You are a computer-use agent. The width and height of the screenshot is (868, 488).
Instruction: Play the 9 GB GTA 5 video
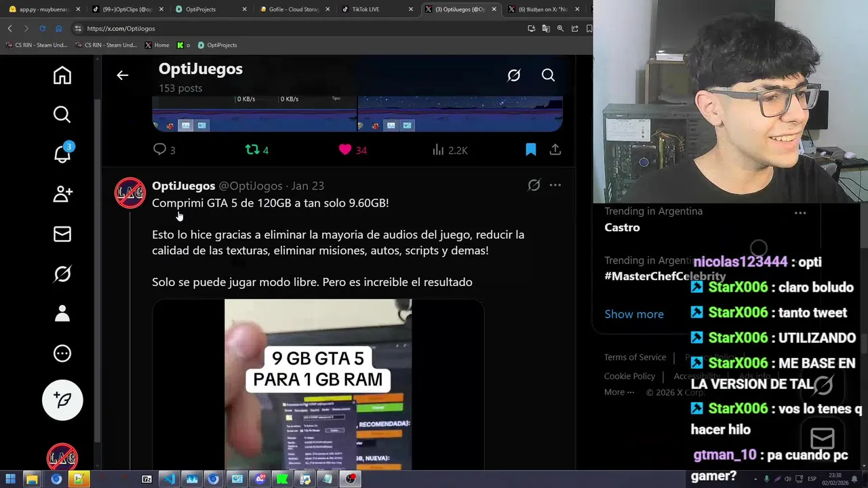318,384
